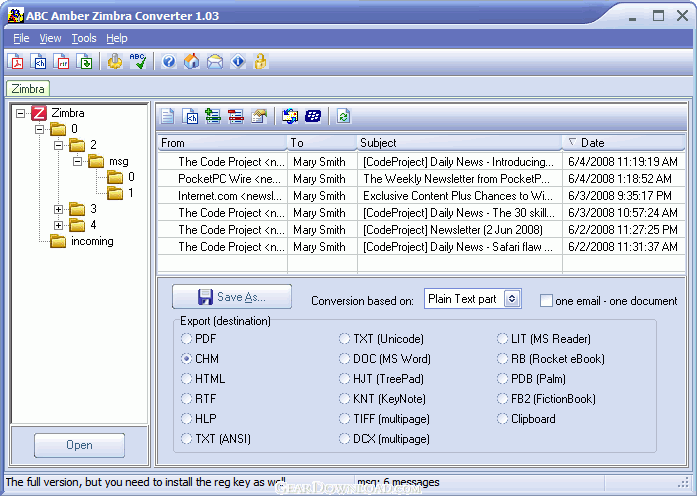The image size is (697, 496).
Task: Sort by the To column header
Action: 322,143
